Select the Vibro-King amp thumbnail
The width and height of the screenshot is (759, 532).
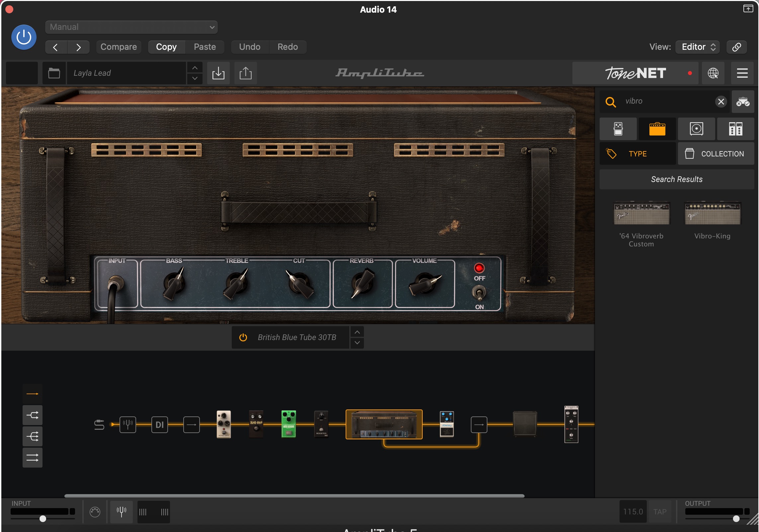coord(713,214)
